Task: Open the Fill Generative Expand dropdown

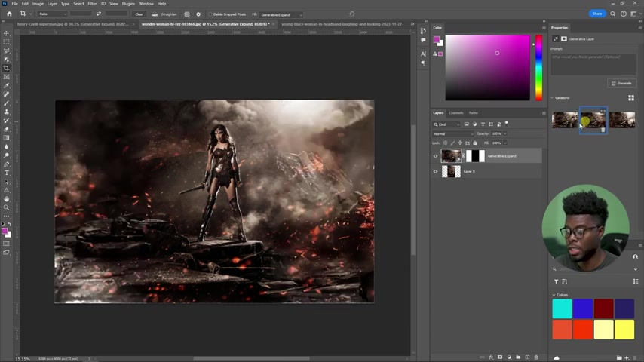Action: pos(281,15)
